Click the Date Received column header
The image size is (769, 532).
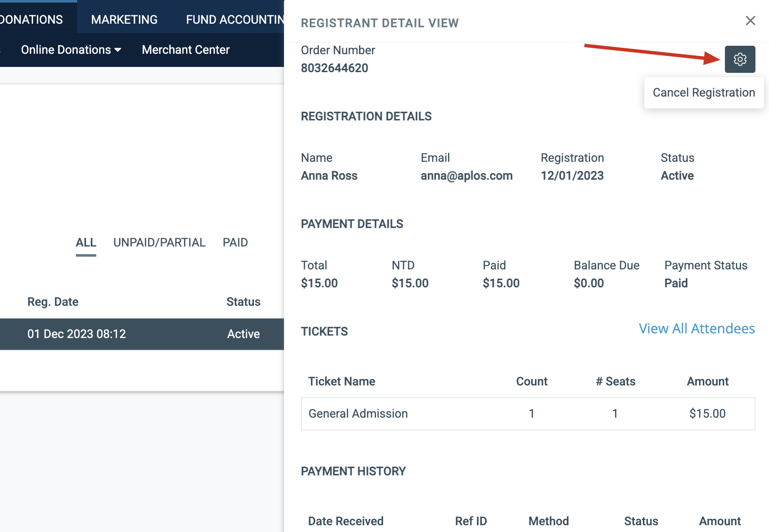point(346,521)
